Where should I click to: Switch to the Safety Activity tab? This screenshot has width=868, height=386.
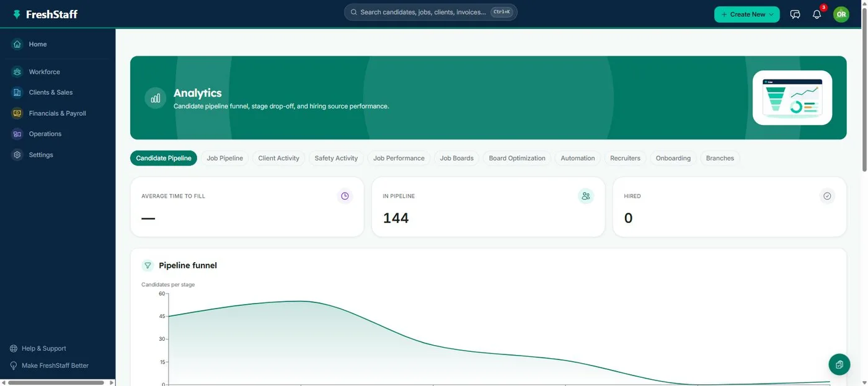coord(336,158)
